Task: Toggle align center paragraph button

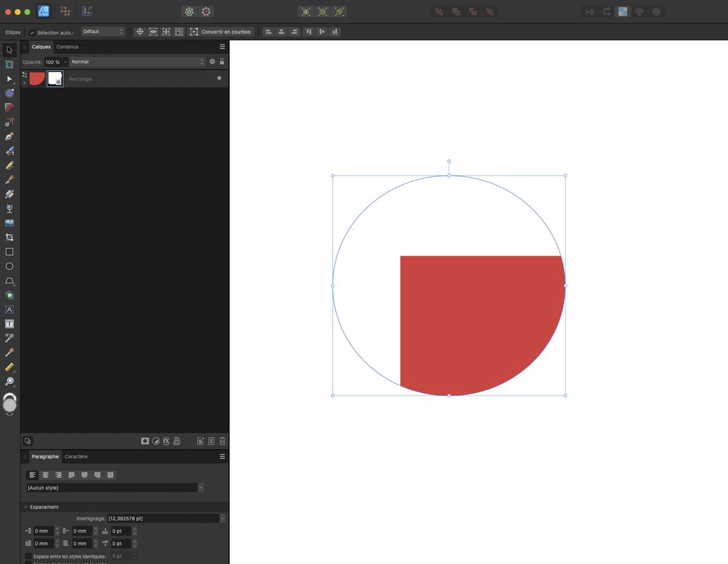Action: click(45, 475)
